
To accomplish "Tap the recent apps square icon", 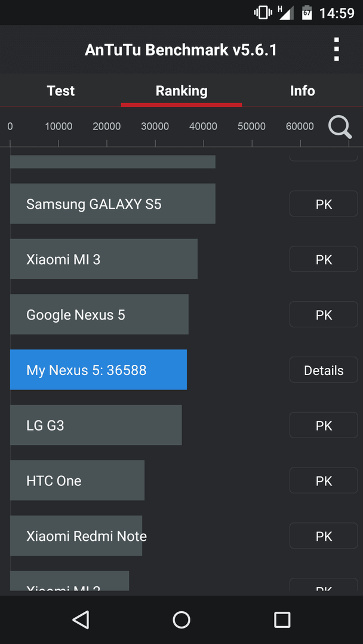I will [282, 620].
